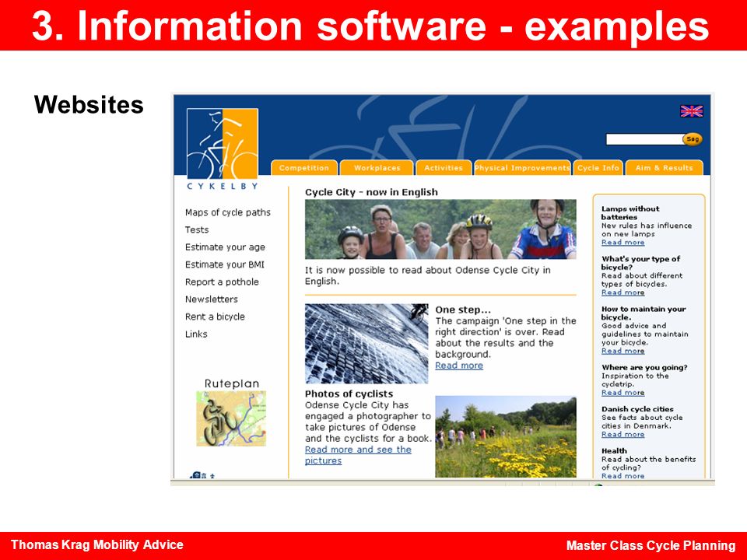
Task: Click the Cycle City now in English heading
Action: pyautogui.click(x=371, y=192)
